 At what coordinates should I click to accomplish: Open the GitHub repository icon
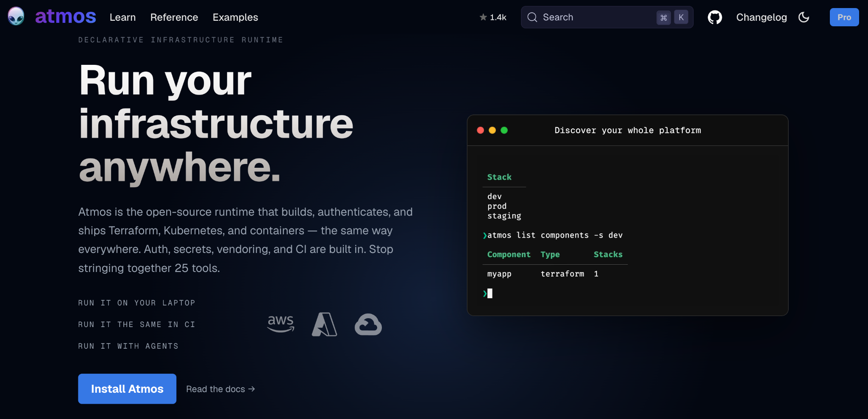click(715, 17)
